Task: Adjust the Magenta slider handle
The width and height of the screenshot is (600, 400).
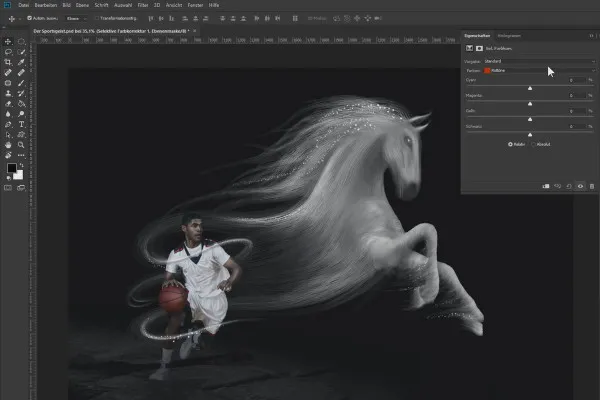Action: 530,103
